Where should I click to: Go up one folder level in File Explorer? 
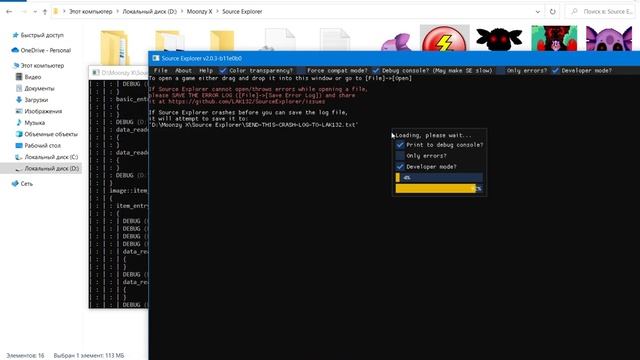pos(45,12)
